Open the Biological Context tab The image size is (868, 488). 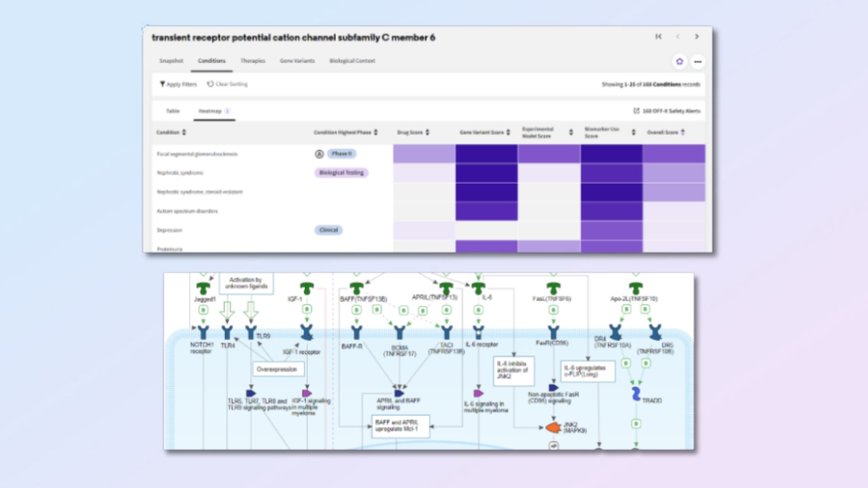tap(352, 61)
